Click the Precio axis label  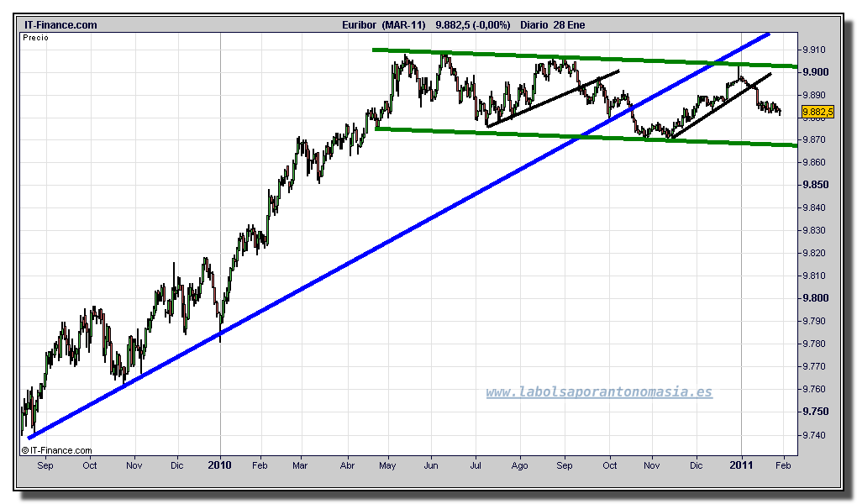click(x=35, y=38)
